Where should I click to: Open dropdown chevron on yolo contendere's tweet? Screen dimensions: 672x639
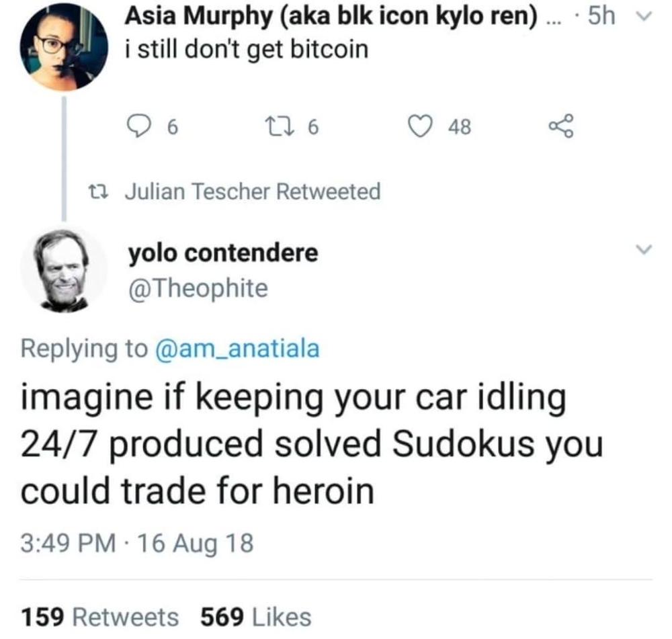point(643,249)
